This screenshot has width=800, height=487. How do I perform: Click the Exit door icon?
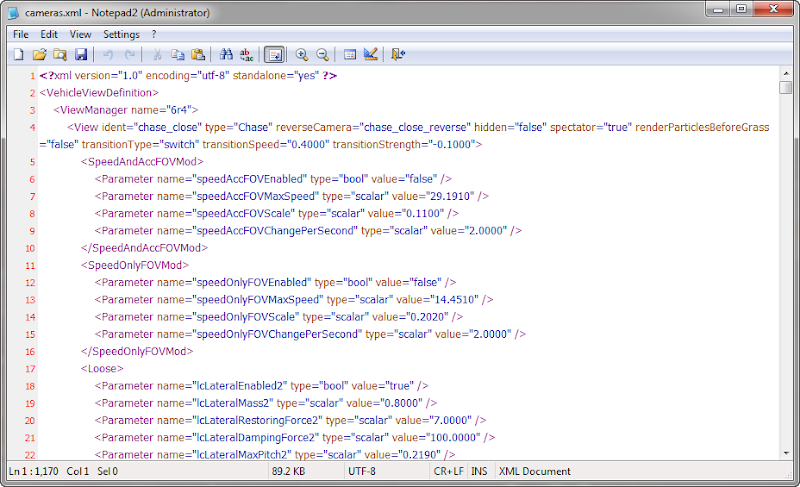[x=398, y=55]
